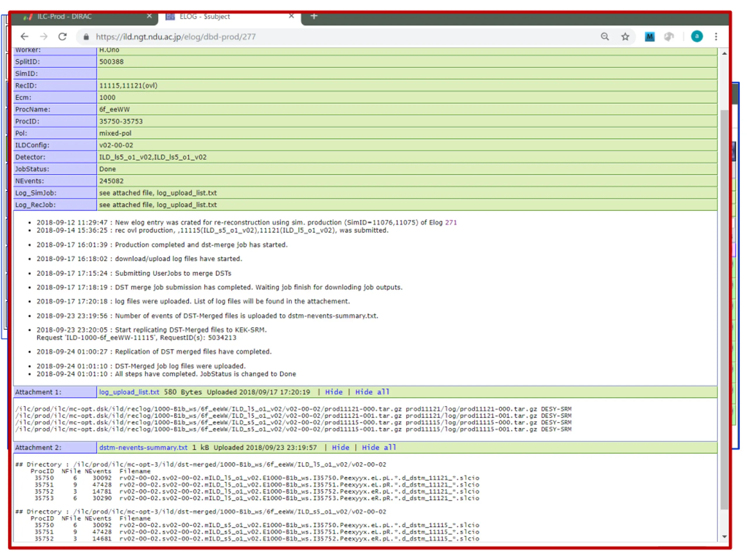Open dstm-nevents-summary.txt attachment
747x560 pixels.
point(143,447)
